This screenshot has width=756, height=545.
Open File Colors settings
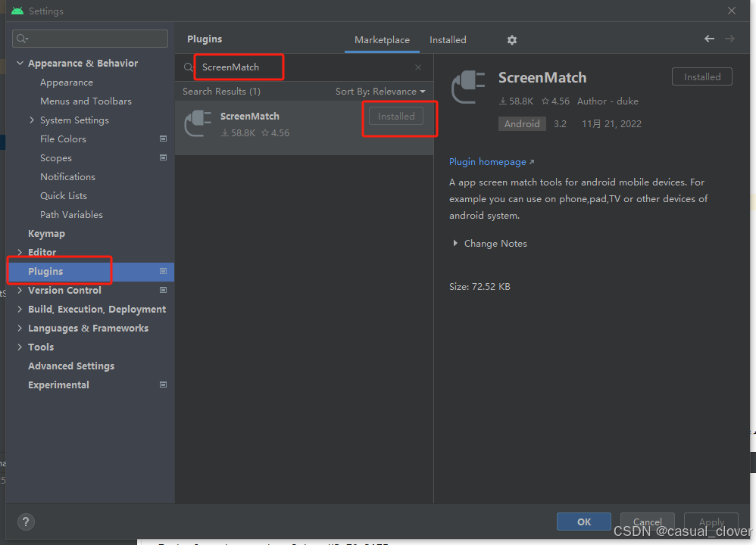(63, 139)
